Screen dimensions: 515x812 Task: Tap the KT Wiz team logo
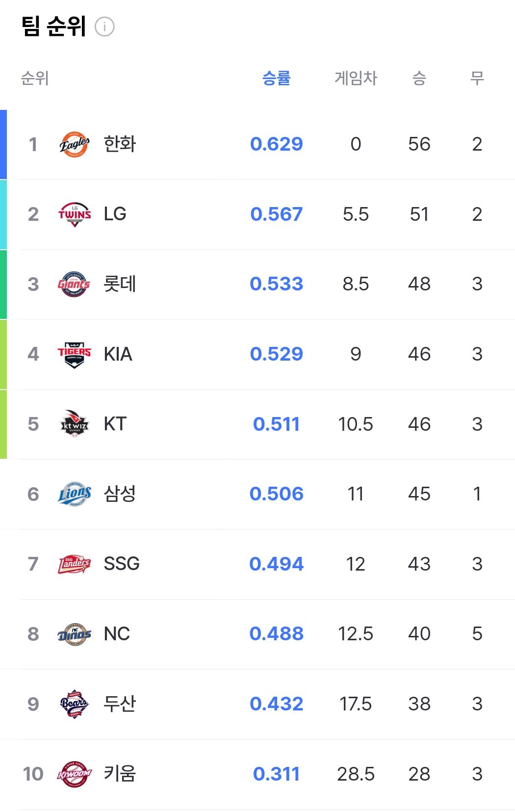75,424
